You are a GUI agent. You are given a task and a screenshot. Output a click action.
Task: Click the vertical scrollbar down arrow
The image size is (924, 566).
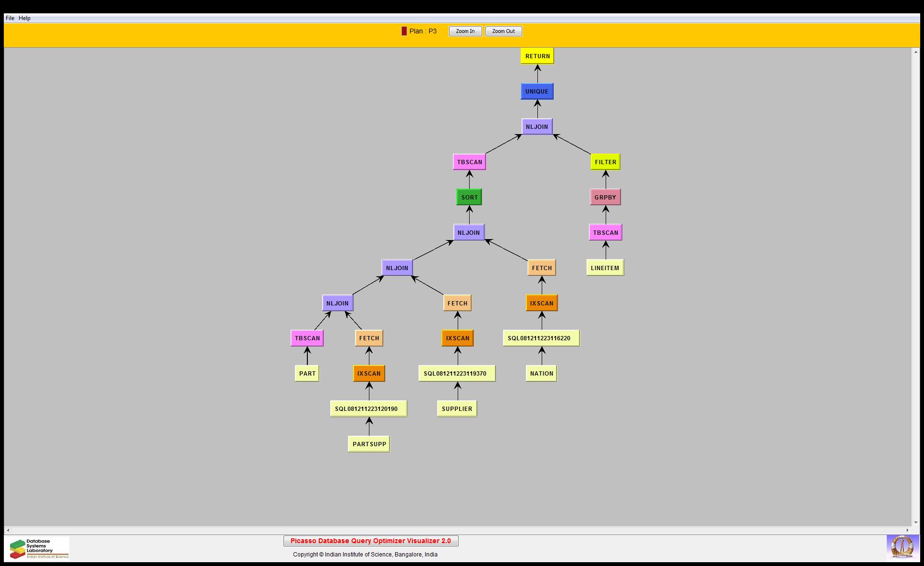[915, 523]
